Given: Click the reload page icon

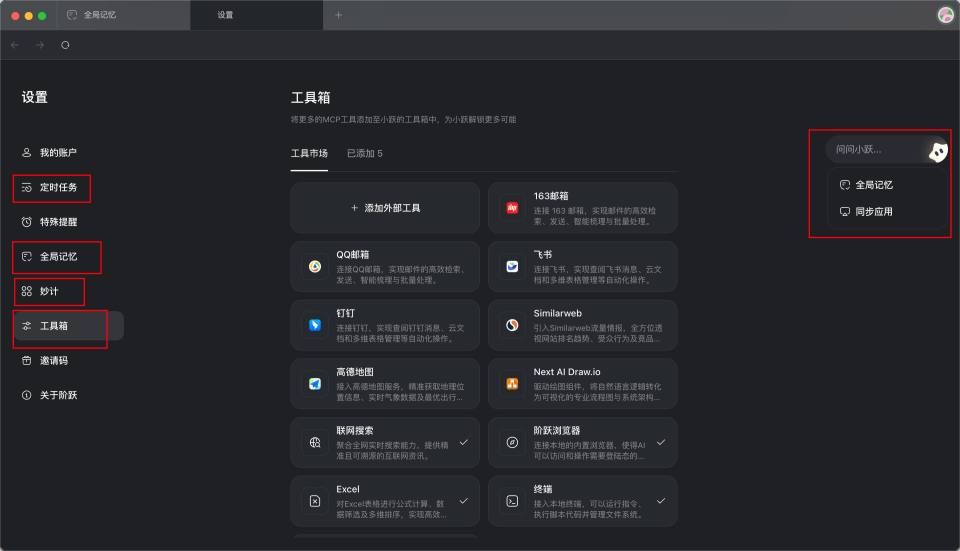Looking at the screenshot, I should (x=65, y=45).
